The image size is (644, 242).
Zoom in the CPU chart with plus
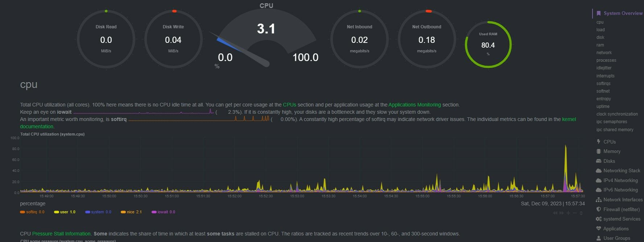[568, 213]
